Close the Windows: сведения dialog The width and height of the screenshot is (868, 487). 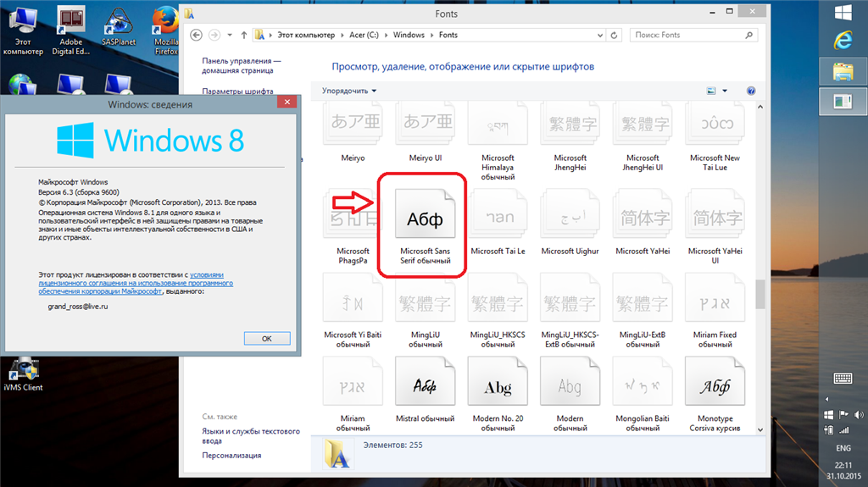coord(287,102)
